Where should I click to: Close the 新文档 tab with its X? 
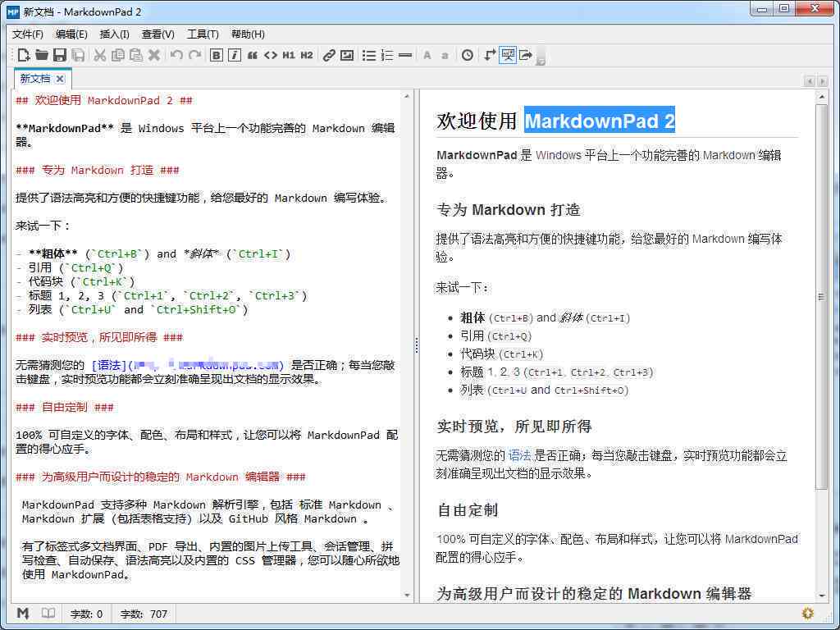point(60,79)
